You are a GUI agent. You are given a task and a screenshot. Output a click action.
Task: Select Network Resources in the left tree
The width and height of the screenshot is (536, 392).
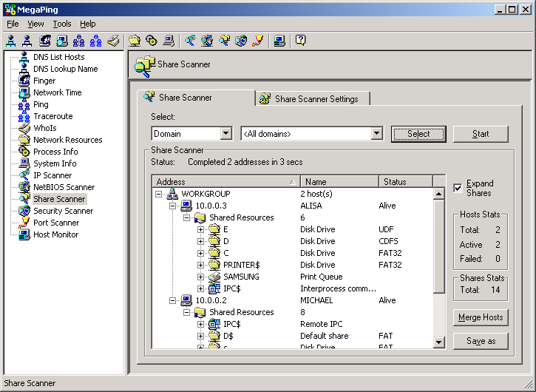pyautogui.click(x=68, y=140)
